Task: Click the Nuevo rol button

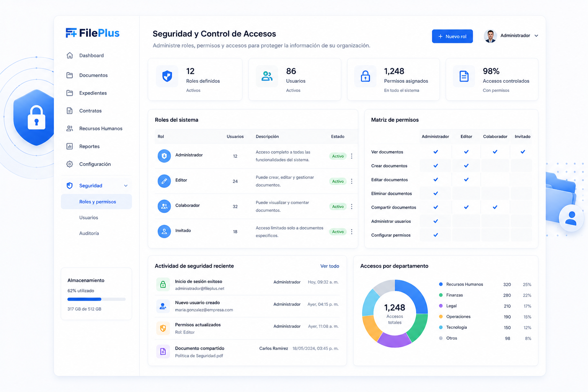Action: (452, 36)
